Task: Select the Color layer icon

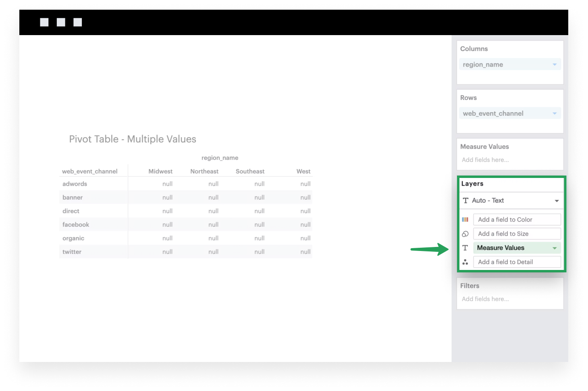Action: click(x=465, y=219)
